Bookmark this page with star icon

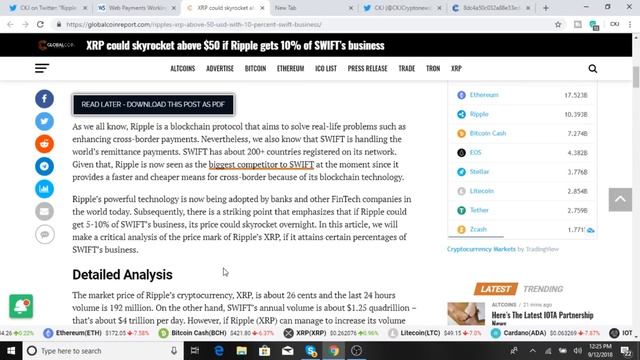pos(558,24)
